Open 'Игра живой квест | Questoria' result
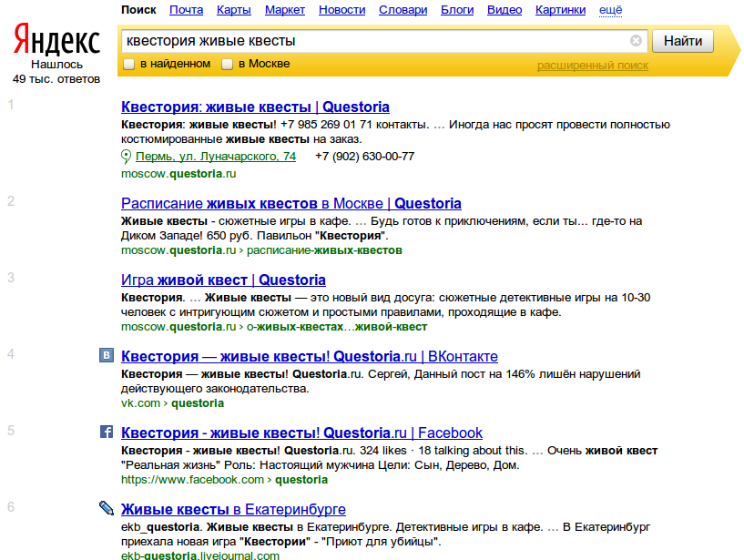This screenshot has width=744, height=560. click(x=223, y=280)
